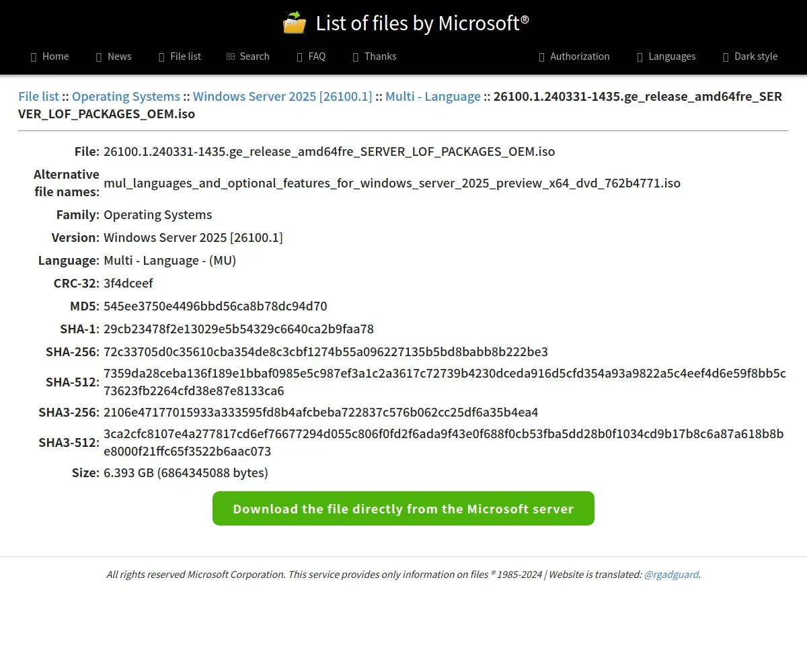This screenshot has width=807, height=672.
Task: Select the MD5 hash value
Action: (215, 306)
